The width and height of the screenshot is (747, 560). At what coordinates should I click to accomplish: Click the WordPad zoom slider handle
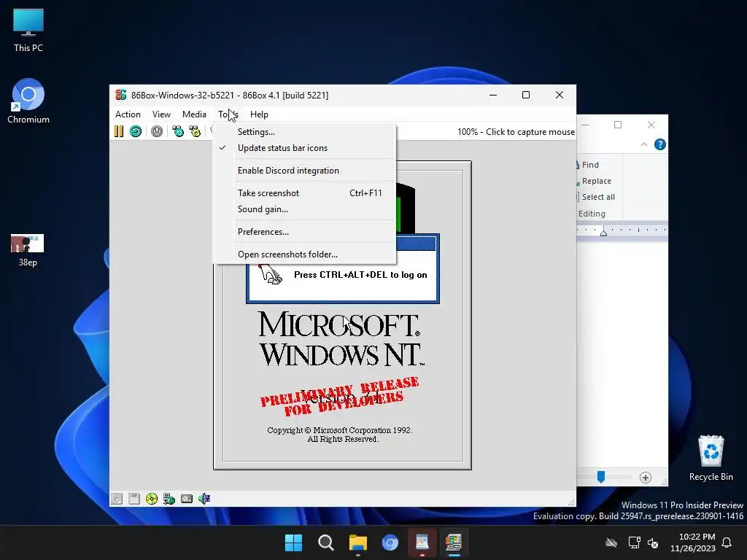tap(601, 477)
